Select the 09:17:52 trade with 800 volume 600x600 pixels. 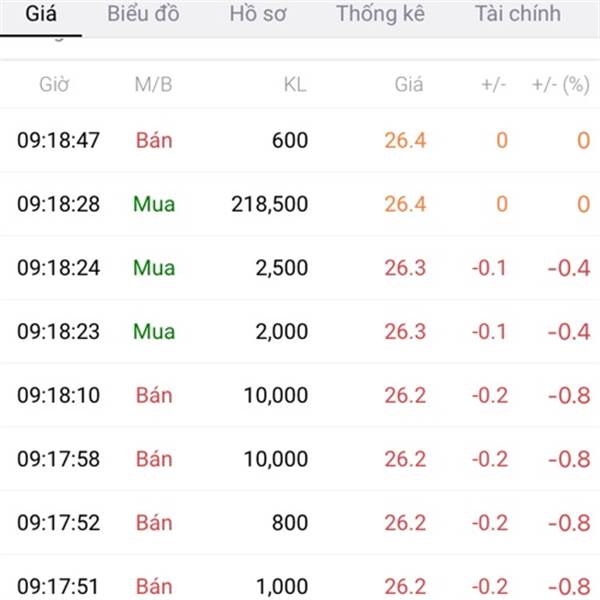[x=300, y=523]
